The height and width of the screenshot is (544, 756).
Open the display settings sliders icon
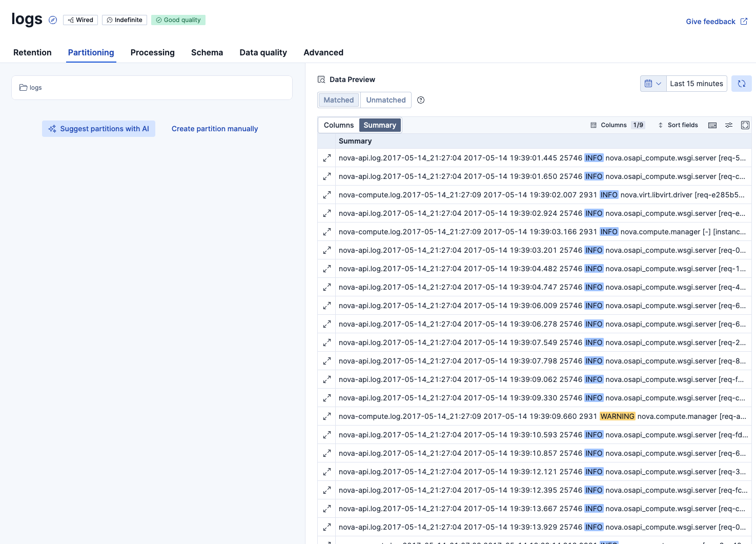729,125
